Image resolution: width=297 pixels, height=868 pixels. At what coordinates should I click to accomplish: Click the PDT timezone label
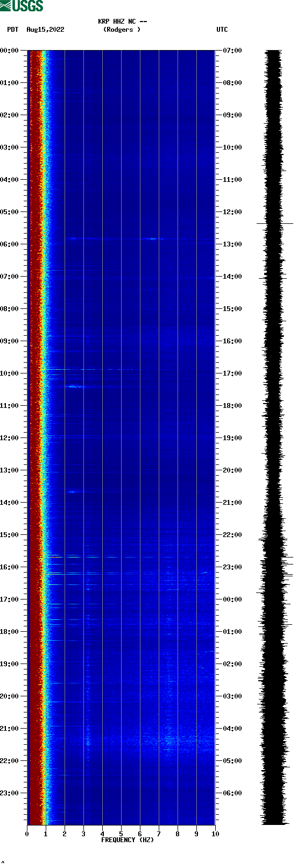tap(13, 30)
